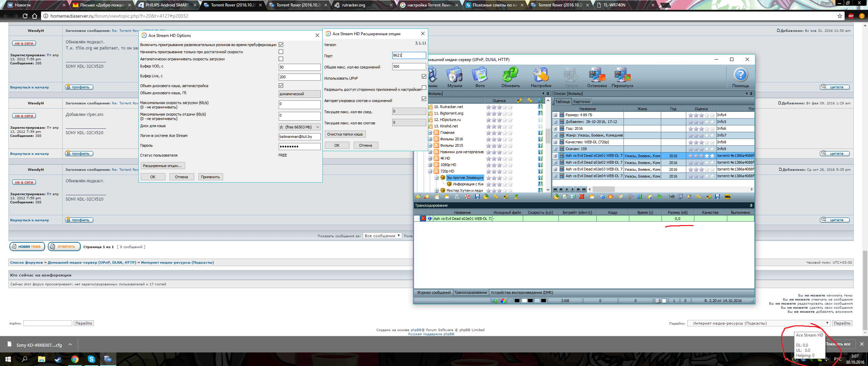Click the Ace Stream login input field
Image resolution: width=868 pixels, height=366 pixels.
tap(299, 137)
